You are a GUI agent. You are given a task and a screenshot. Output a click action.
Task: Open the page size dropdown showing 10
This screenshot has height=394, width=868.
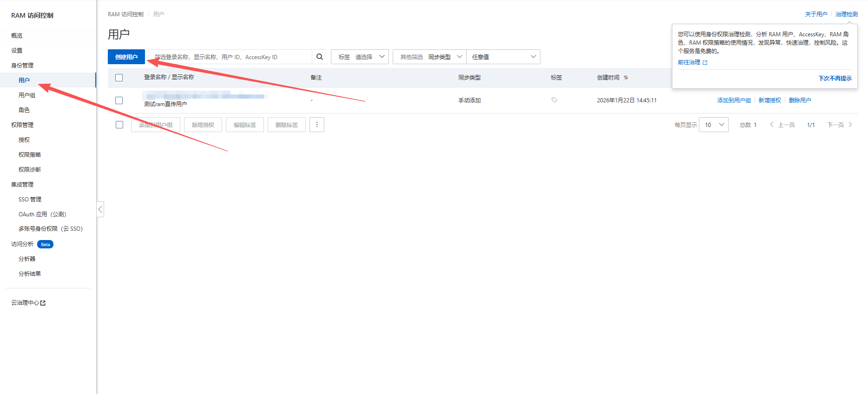coord(713,125)
